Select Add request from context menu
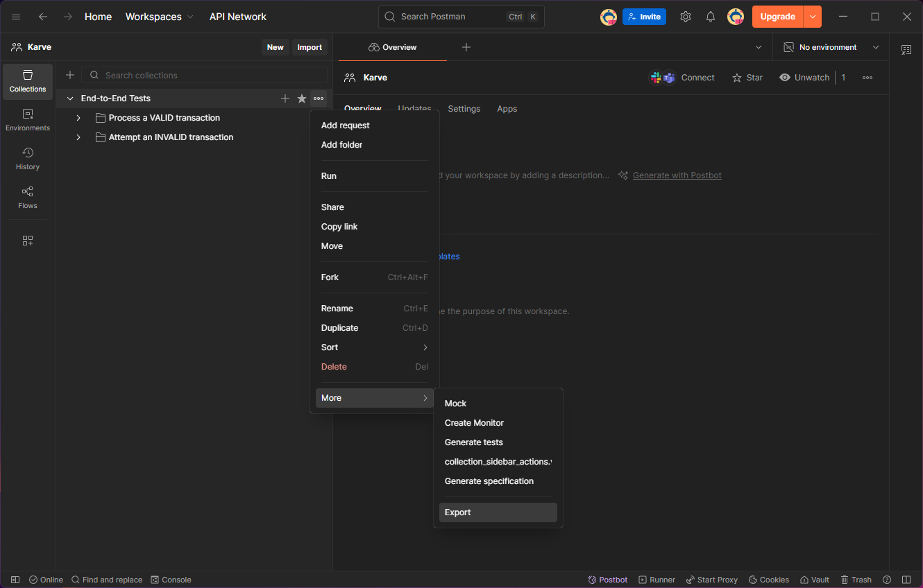The width and height of the screenshot is (923, 588). click(375, 126)
